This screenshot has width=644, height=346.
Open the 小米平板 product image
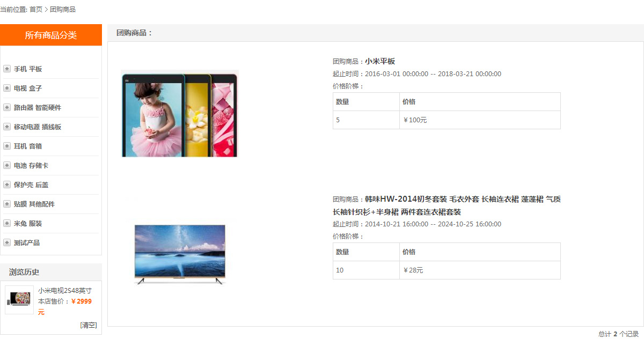coord(180,114)
